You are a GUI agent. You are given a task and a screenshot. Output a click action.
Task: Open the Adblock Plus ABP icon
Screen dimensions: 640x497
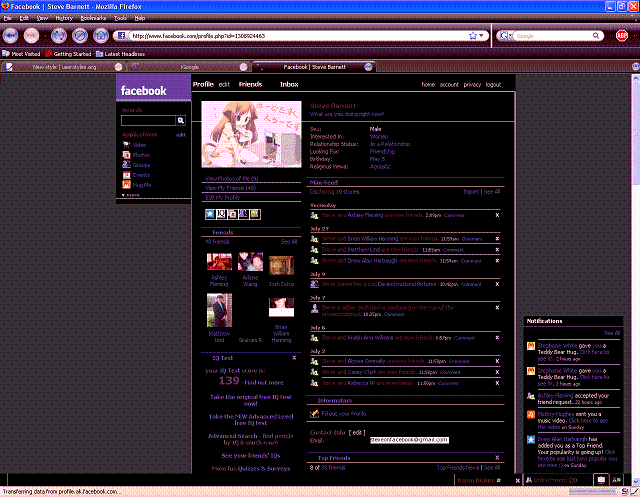(622, 36)
